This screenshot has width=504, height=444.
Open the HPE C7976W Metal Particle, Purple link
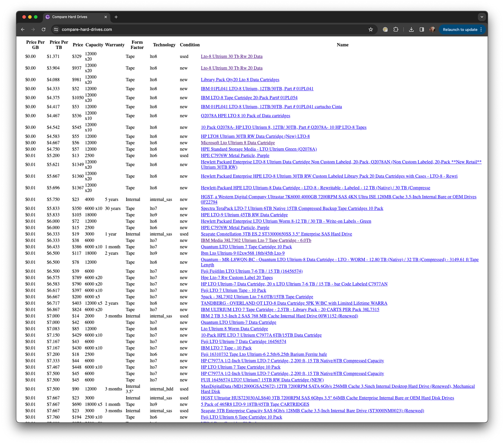(x=235, y=155)
